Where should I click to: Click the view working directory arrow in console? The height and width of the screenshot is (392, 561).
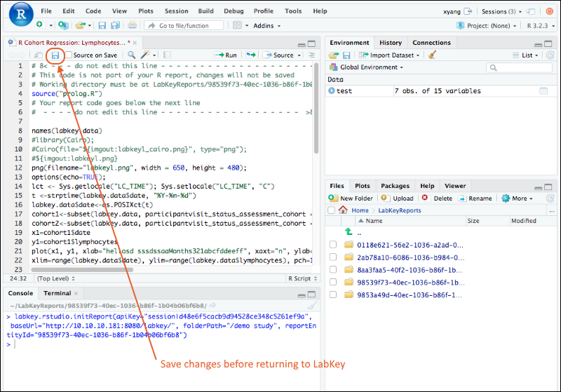tap(212, 306)
